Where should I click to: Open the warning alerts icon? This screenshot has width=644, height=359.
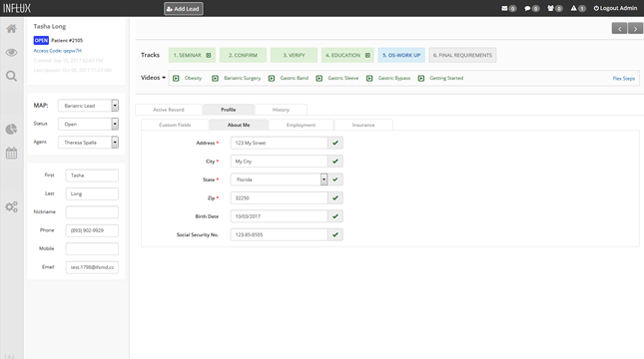point(574,8)
